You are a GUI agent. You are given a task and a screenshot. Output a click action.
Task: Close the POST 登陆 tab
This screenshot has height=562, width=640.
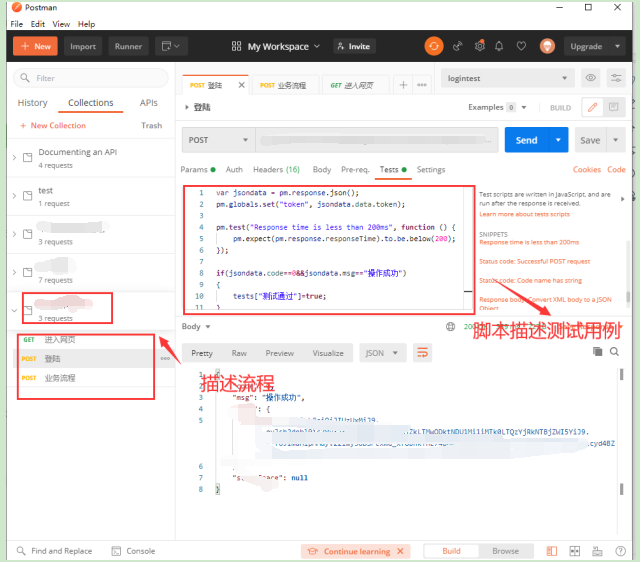[242, 85]
